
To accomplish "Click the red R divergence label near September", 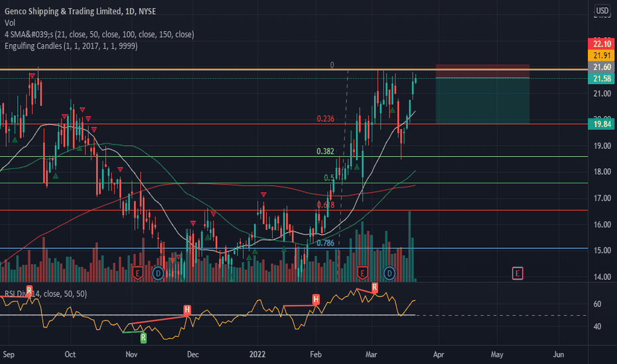I will tap(29, 291).
